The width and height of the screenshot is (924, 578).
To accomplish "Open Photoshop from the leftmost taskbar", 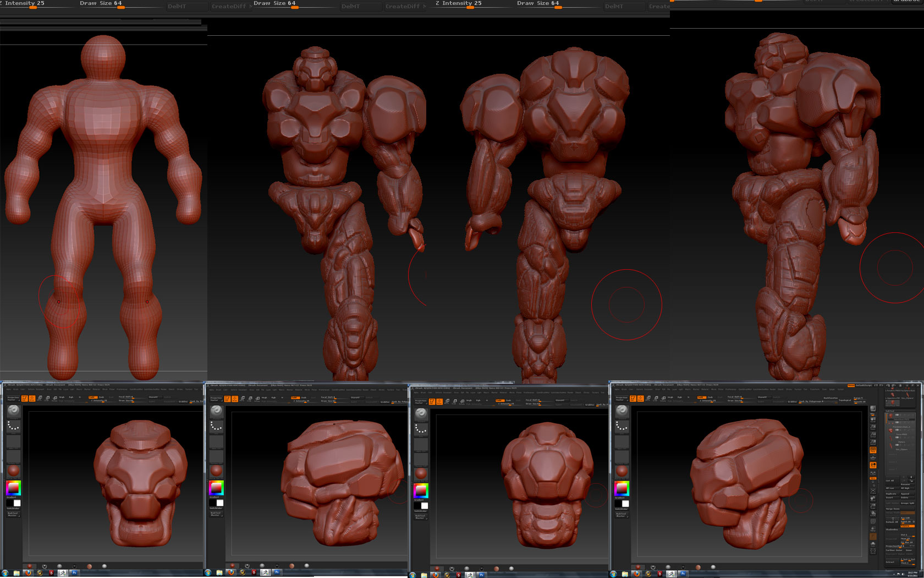I will tap(74, 573).
